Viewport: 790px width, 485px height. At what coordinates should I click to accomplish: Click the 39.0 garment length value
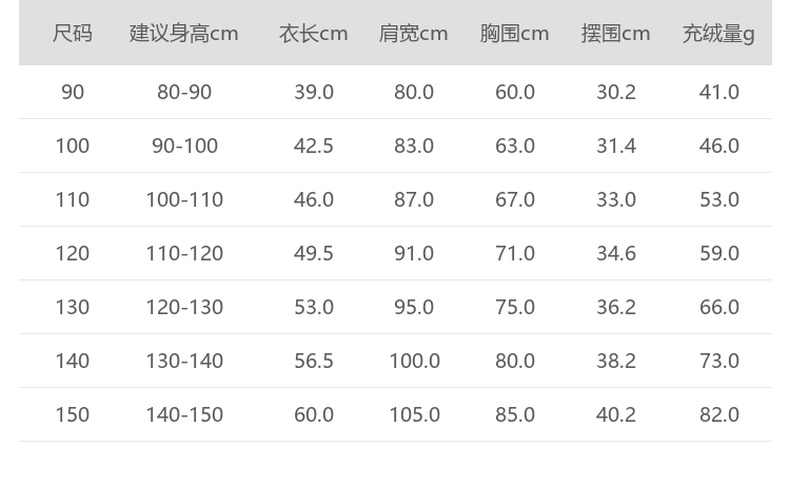tap(313, 92)
